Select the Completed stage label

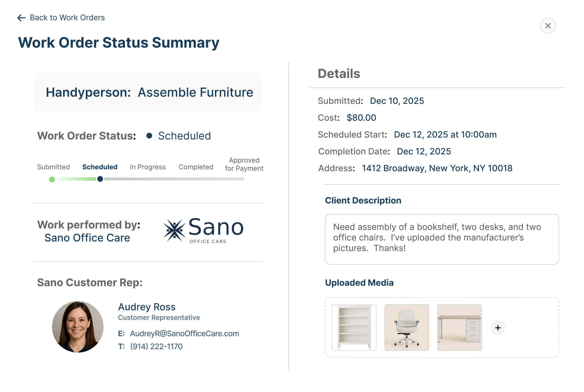click(196, 167)
